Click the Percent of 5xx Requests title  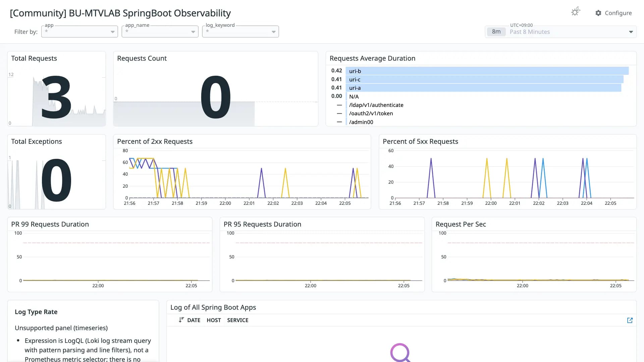(420, 141)
